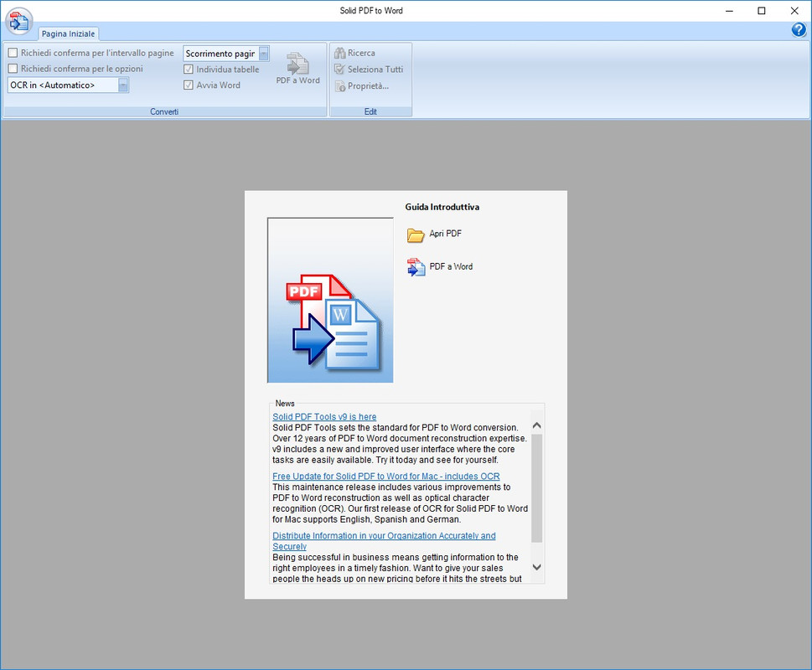The height and width of the screenshot is (670, 812).
Task: Click the Edit group label
Action: pyautogui.click(x=370, y=111)
